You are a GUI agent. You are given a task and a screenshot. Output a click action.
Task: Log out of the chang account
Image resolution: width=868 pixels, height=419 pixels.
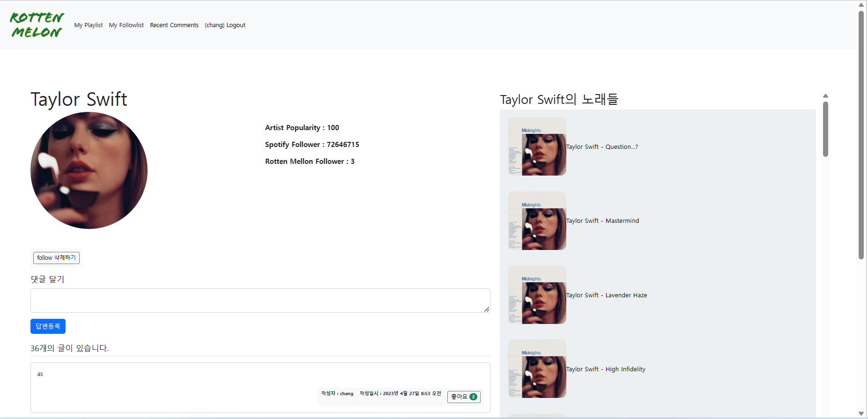point(225,25)
